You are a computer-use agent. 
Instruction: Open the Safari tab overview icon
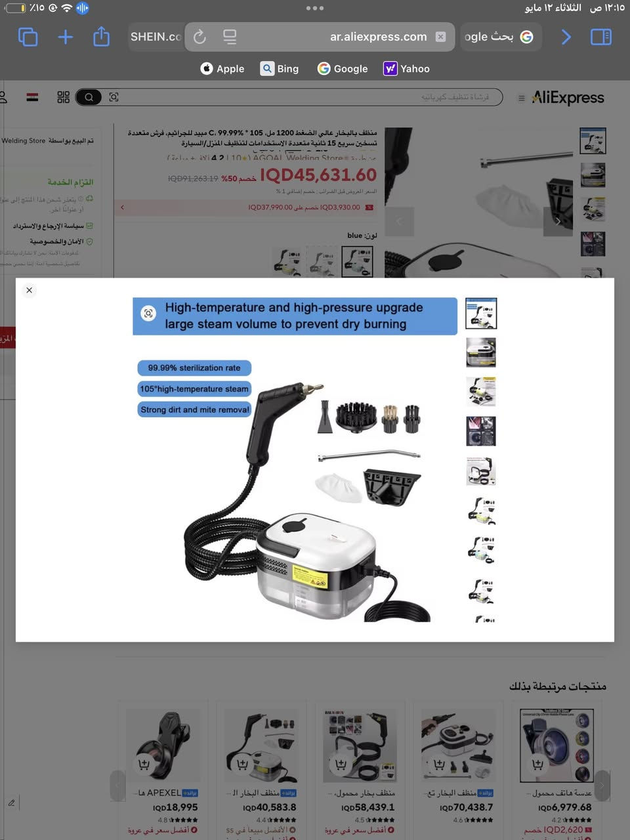coord(28,37)
